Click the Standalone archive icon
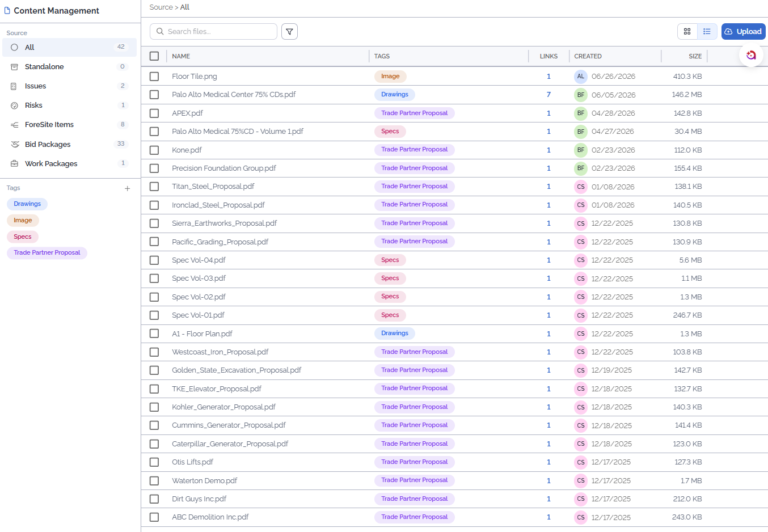This screenshot has height=532, width=768. coord(14,67)
